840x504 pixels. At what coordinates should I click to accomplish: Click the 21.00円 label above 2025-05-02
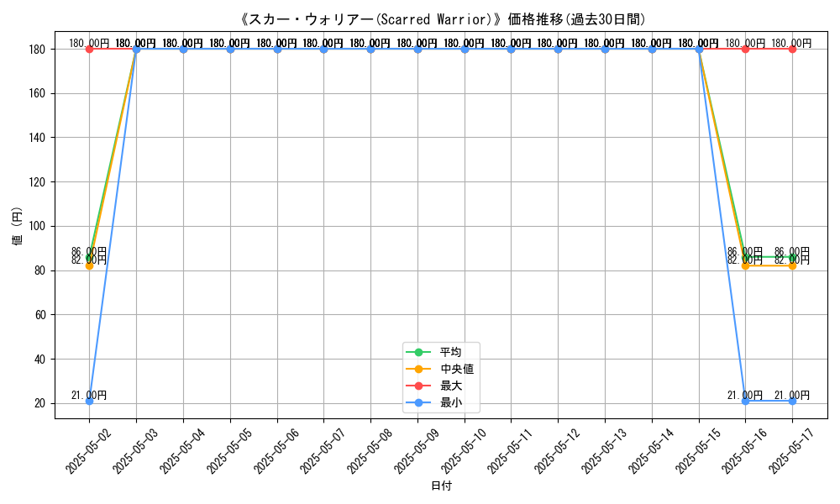click(89, 396)
